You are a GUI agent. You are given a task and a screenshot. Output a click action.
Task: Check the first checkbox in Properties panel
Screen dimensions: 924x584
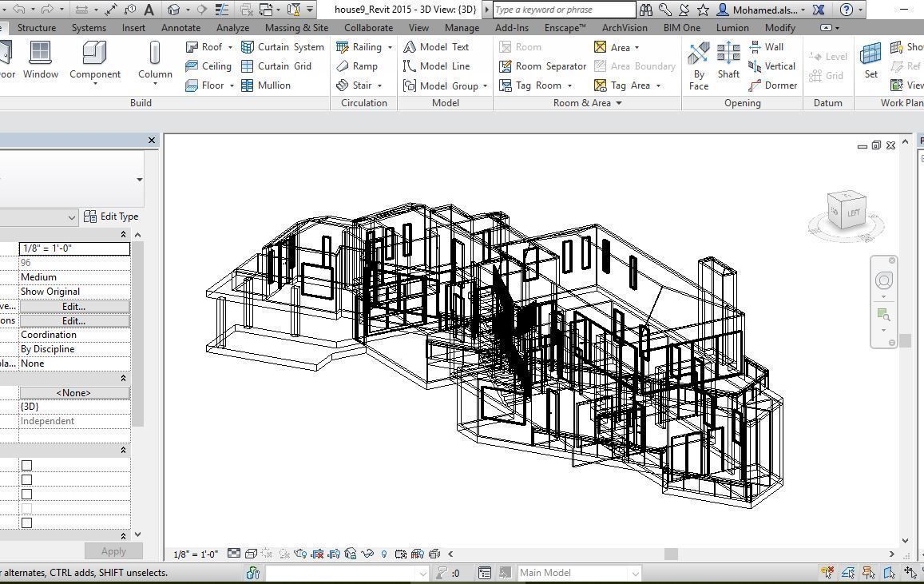click(26, 466)
